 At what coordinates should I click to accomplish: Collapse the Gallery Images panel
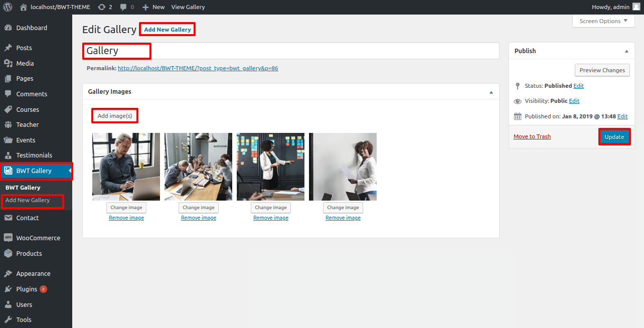click(x=491, y=92)
